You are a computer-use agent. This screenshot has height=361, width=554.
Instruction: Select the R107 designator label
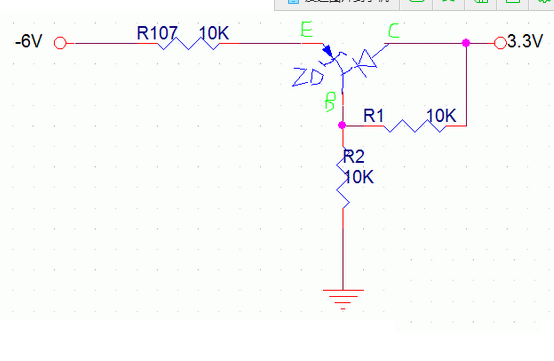click(157, 33)
